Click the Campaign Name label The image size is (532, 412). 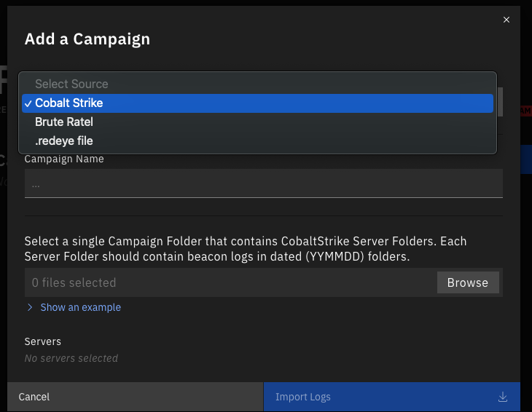tap(64, 159)
